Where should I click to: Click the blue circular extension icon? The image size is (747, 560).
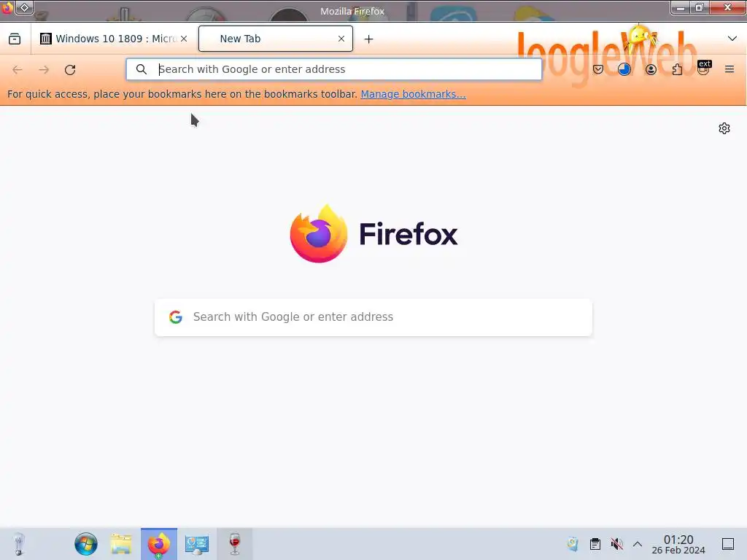624,69
